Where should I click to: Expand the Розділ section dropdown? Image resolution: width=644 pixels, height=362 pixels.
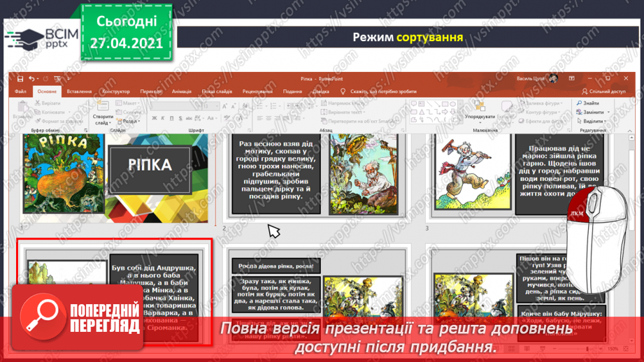pyautogui.click(x=129, y=121)
